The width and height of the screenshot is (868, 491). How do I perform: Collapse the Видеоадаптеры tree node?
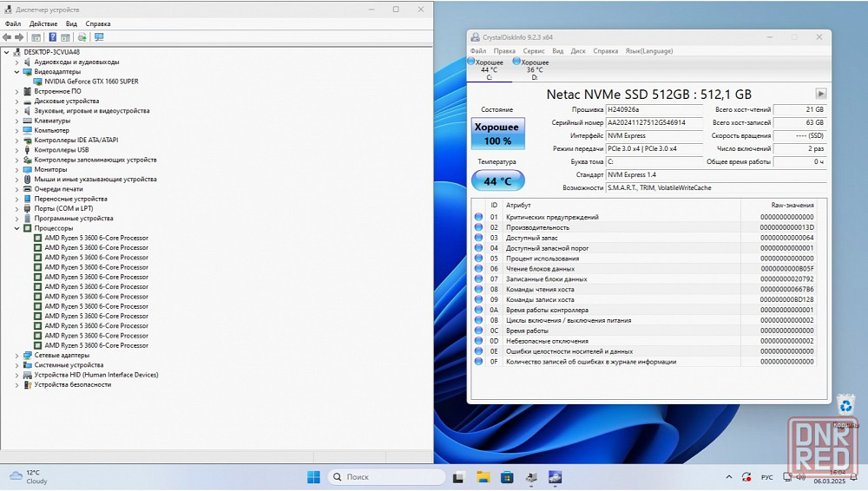(x=16, y=72)
